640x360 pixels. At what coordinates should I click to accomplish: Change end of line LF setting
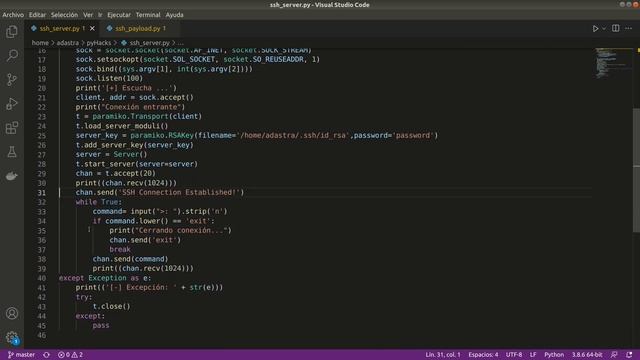(533, 355)
